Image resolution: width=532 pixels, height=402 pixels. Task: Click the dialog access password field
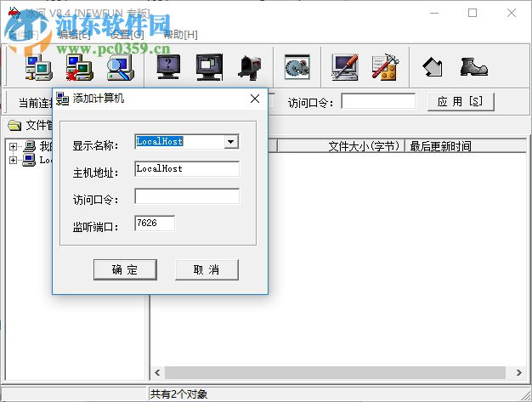(x=187, y=196)
